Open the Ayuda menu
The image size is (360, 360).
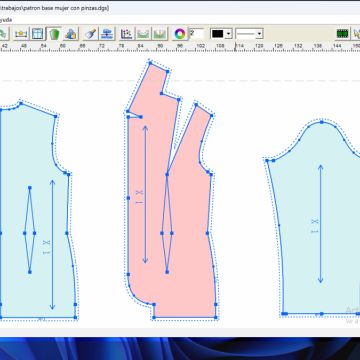6,20
